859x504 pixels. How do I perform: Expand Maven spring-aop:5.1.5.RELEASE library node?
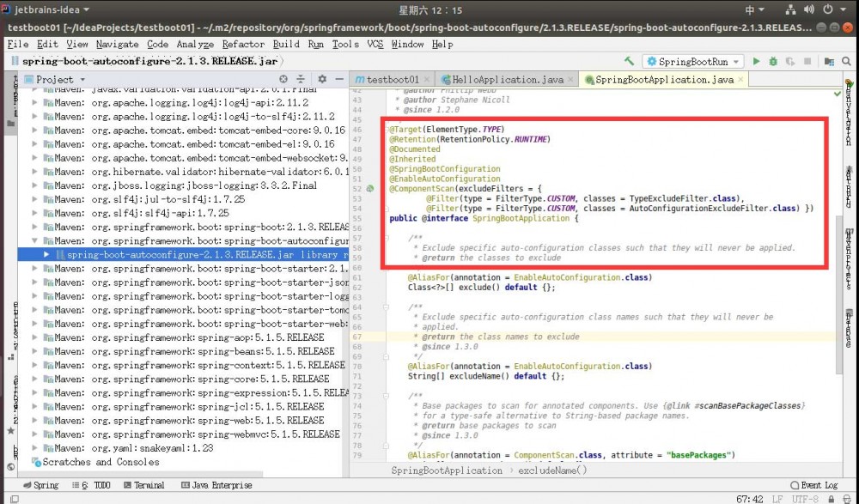35,338
